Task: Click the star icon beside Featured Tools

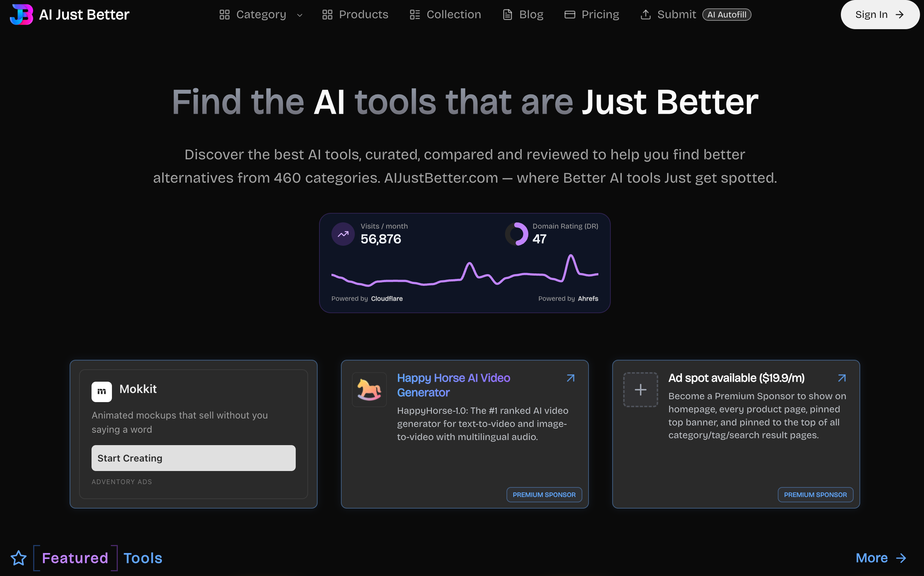Action: (x=19, y=558)
